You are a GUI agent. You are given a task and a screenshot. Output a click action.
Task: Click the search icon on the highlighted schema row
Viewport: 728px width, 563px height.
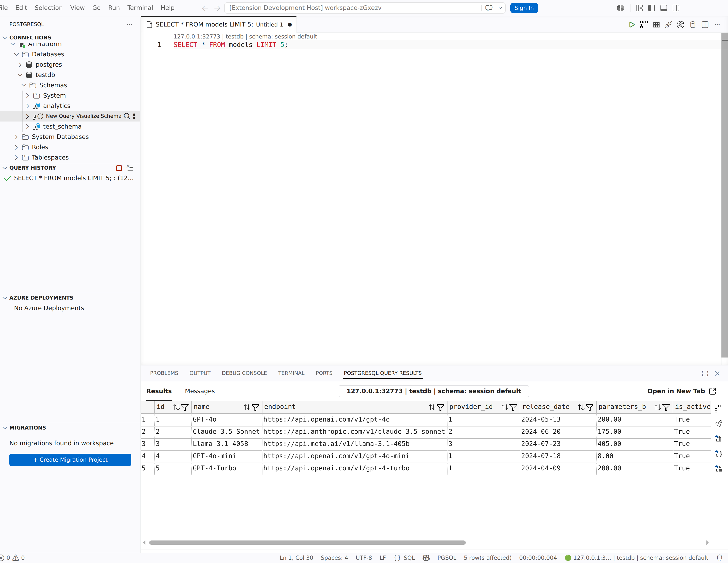coord(127,116)
